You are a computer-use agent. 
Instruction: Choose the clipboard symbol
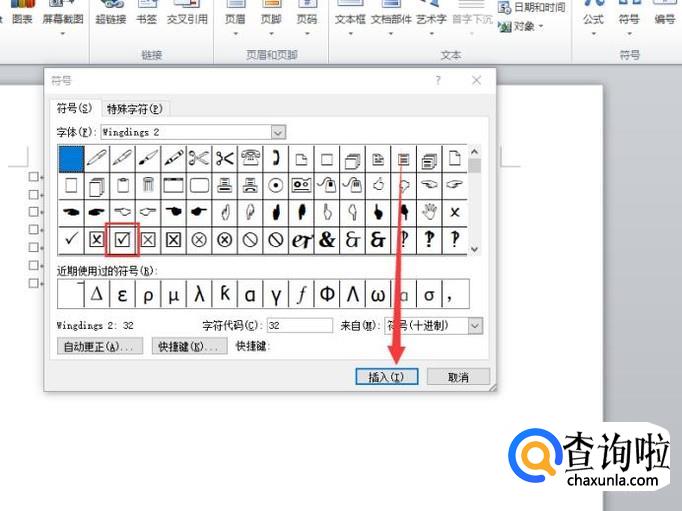point(122,185)
